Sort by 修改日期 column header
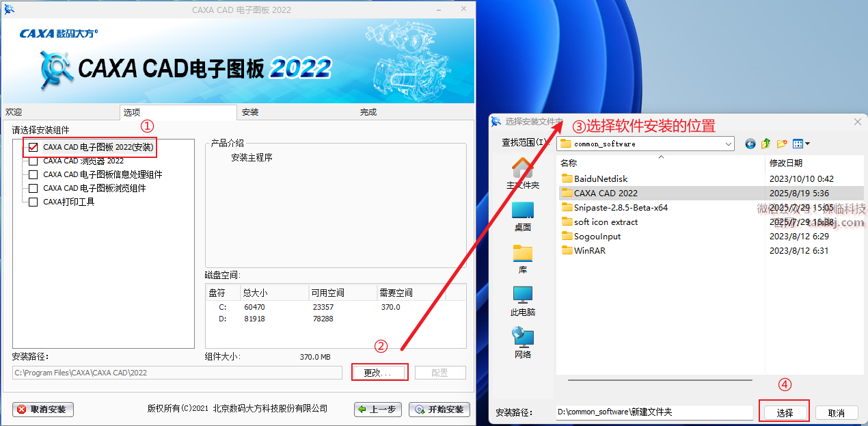This screenshot has width=868, height=426. [814, 163]
